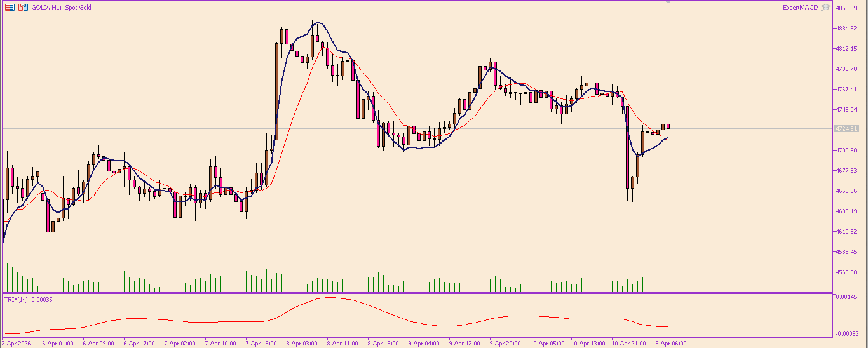Image resolution: width=868 pixels, height=348 pixels.
Task: Click the 0.00145 TRIX scale value
Action: [x=846, y=297]
